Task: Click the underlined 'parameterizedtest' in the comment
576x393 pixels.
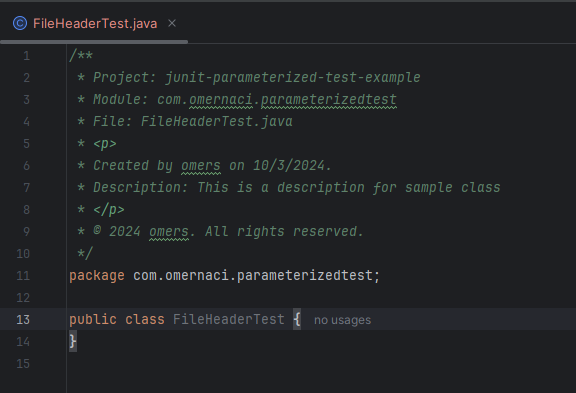Action: point(329,100)
